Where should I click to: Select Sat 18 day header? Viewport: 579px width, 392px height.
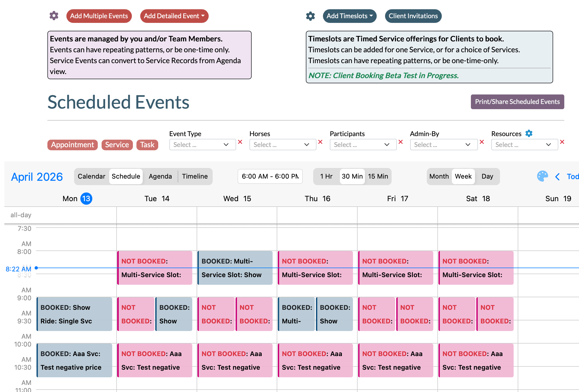click(478, 199)
